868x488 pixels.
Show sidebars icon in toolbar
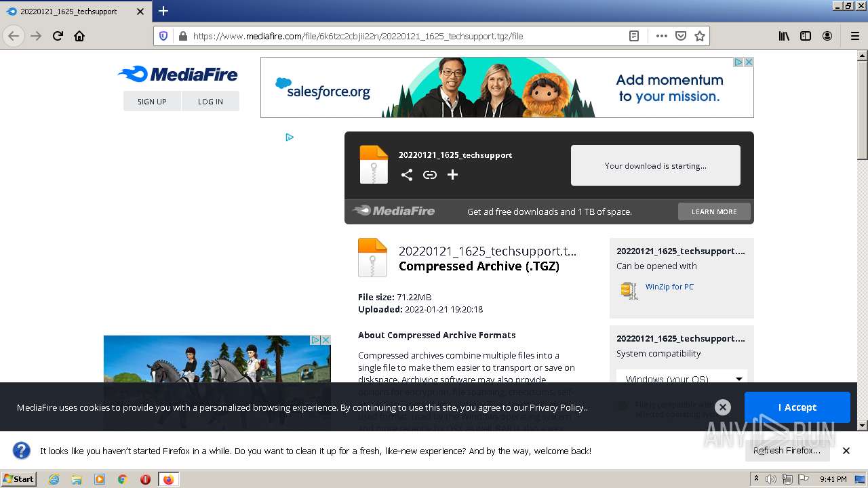pos(806,36)
